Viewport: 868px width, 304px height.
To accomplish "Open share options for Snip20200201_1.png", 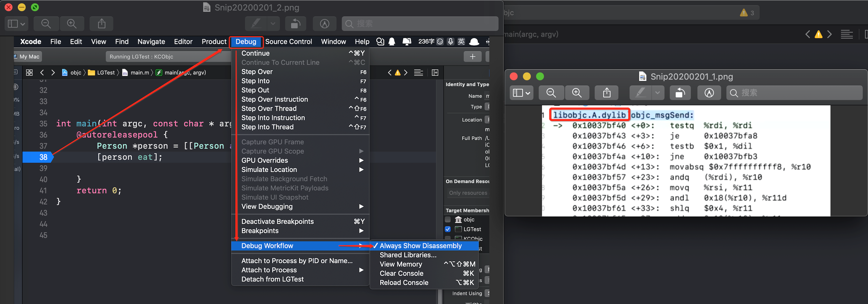I will point(607,92).
